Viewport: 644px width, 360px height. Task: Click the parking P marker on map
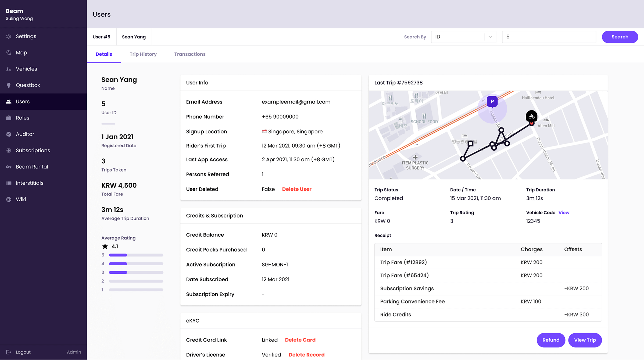[492, 102]
